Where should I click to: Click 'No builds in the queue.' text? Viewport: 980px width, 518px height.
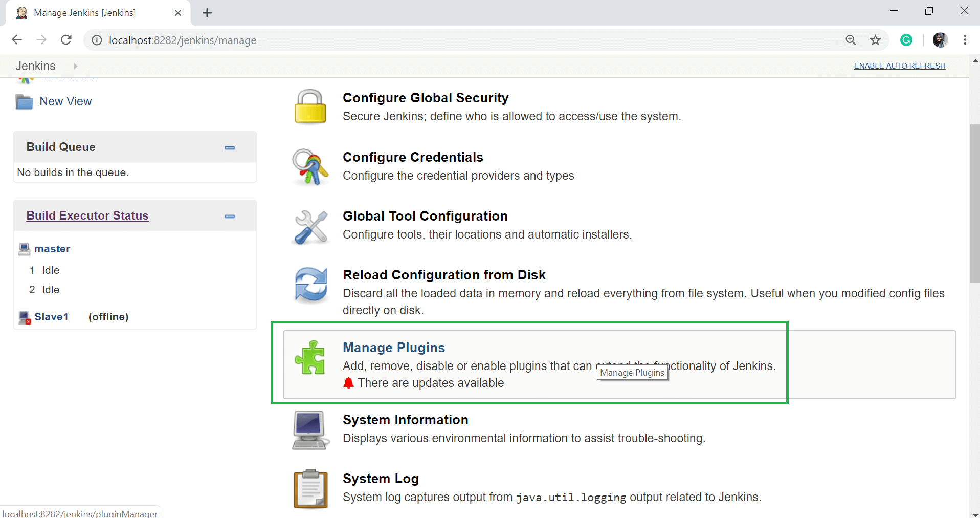[73, 172]
